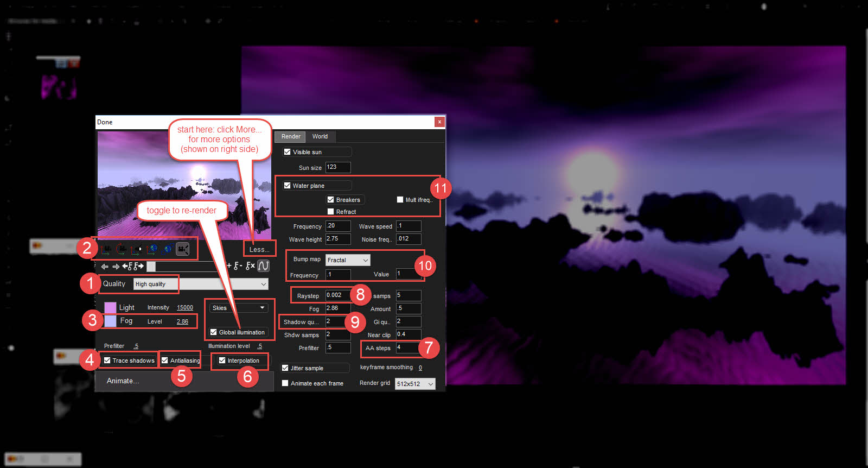Enable the Refract checkbox

(331, 212)
